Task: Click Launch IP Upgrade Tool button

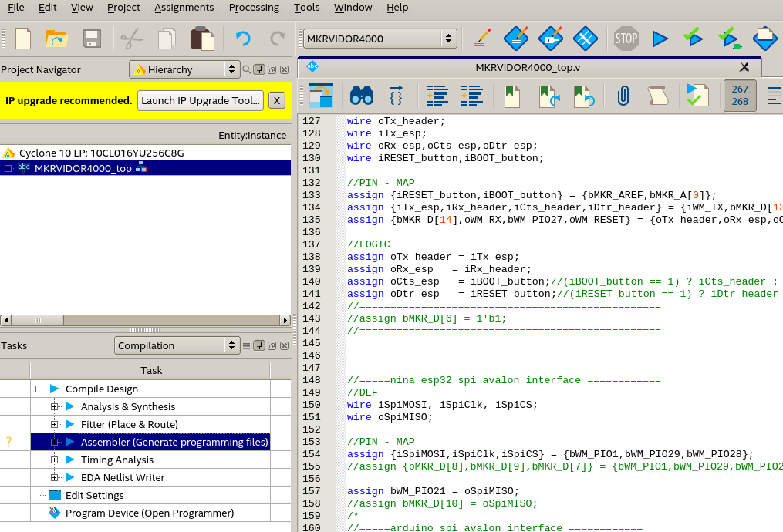Action: 201,100
